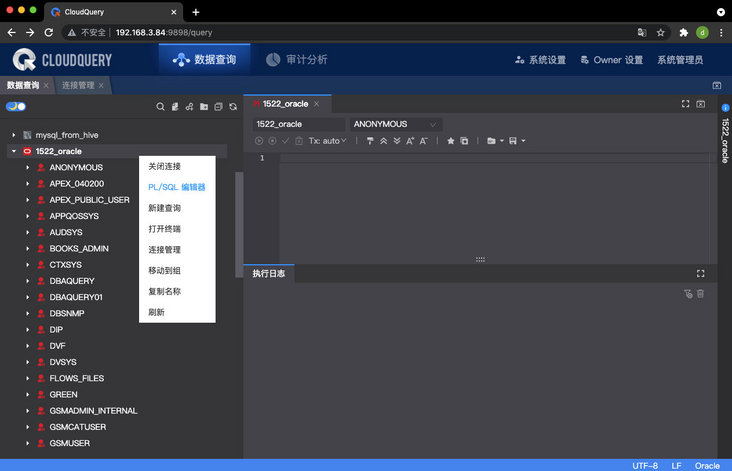This screenshot has height=471, width=732.
Task: Maximize the execution log panel with the fullscreen icon
Action: coord(701,273)
